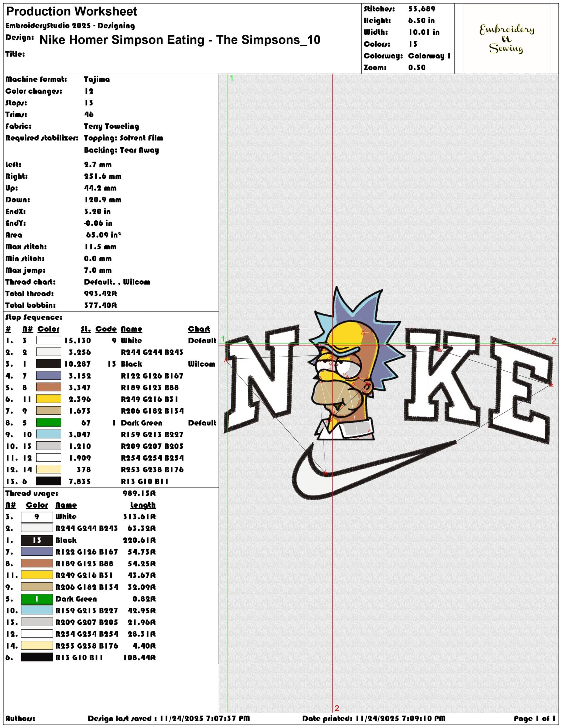Click the 'Colorway 1' value

(429, 56)
